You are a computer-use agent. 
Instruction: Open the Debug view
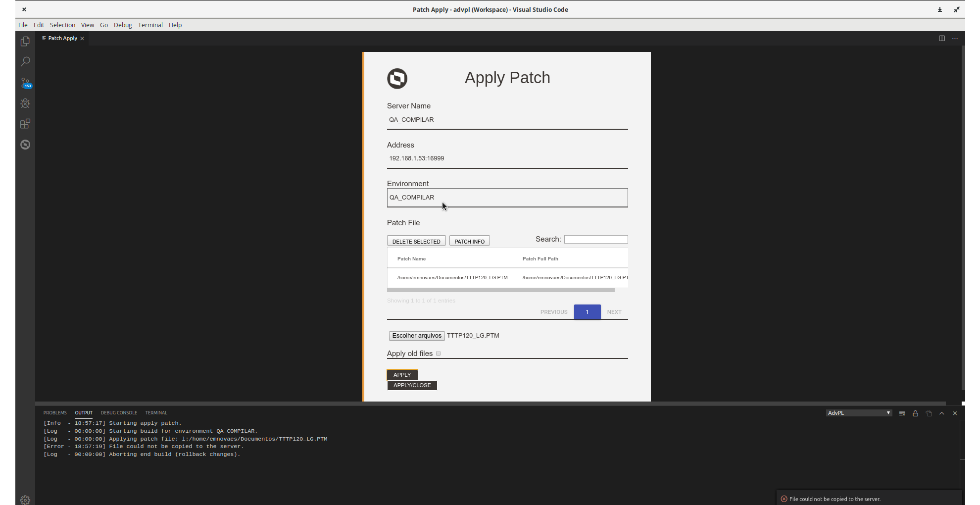point(25,103)
